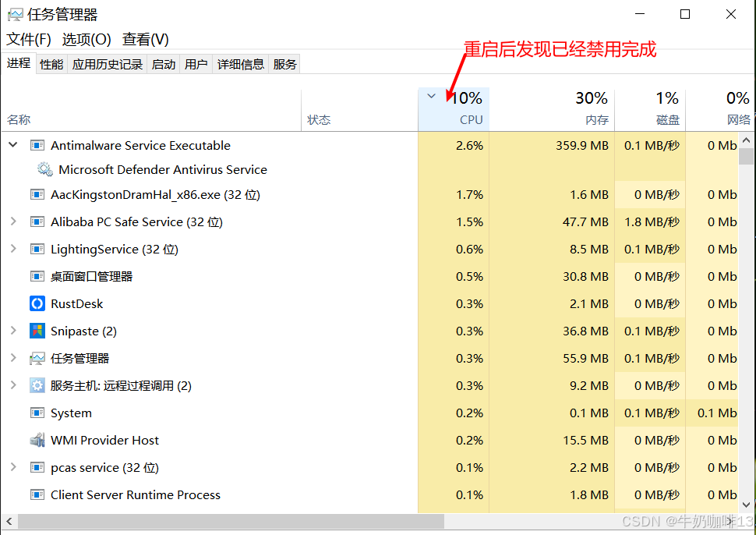Expand the Alibaba PC Safe Service entry

click(x=12, y=221)
